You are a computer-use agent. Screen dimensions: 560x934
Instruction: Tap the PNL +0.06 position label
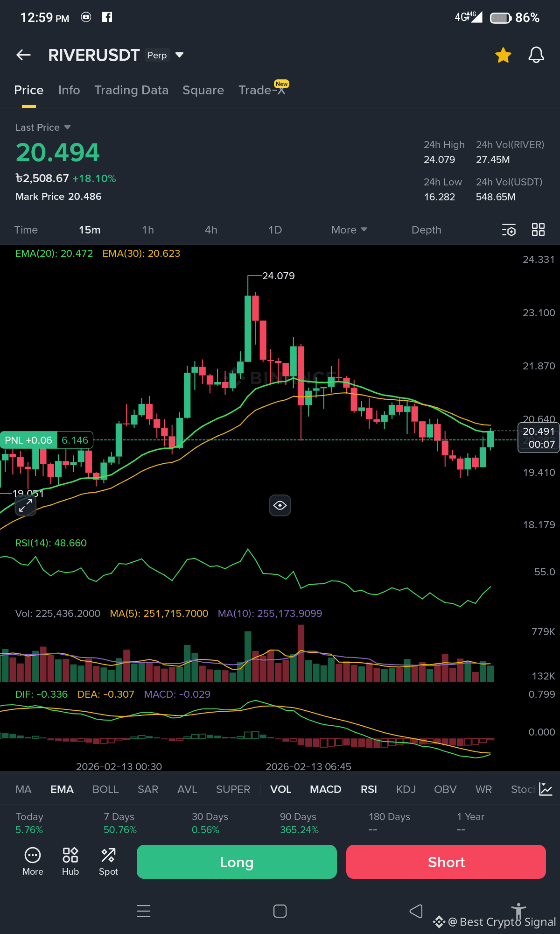tap(28, 440)
